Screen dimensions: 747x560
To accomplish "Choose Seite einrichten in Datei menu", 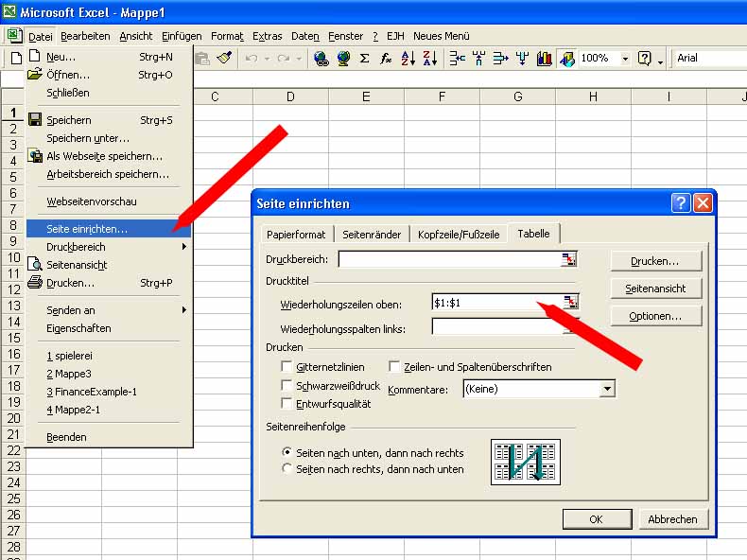I will 109,229.
